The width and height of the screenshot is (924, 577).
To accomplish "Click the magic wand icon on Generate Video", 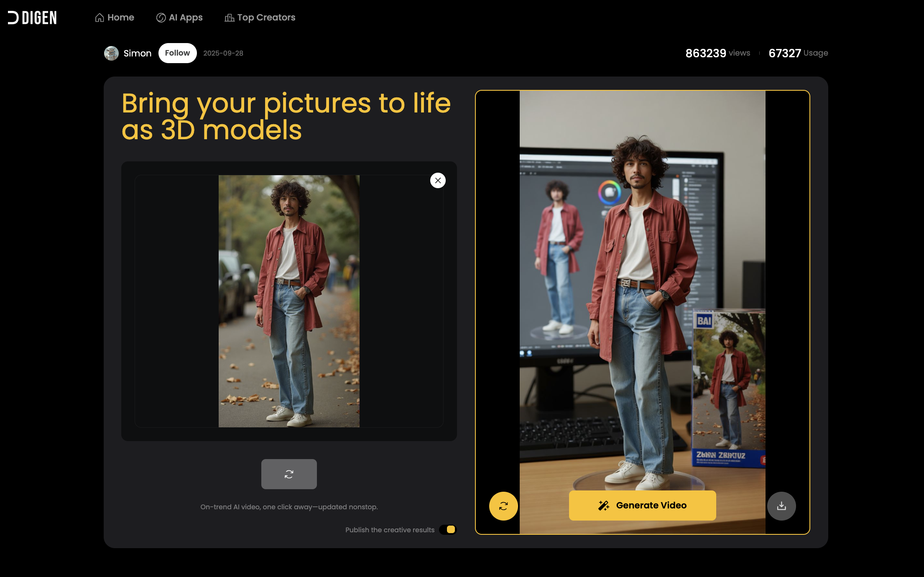I will (x=603, y=506).
